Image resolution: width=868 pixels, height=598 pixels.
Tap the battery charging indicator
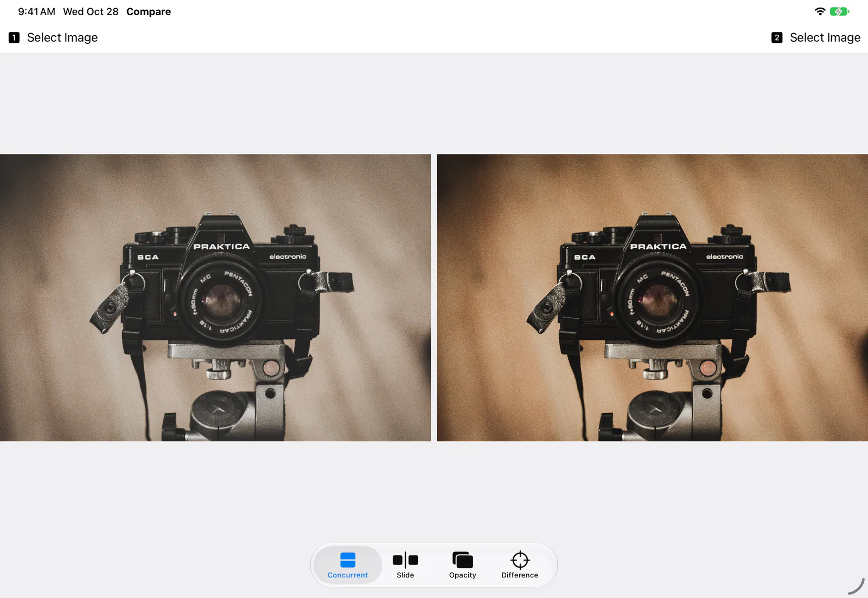pos(839,11)
